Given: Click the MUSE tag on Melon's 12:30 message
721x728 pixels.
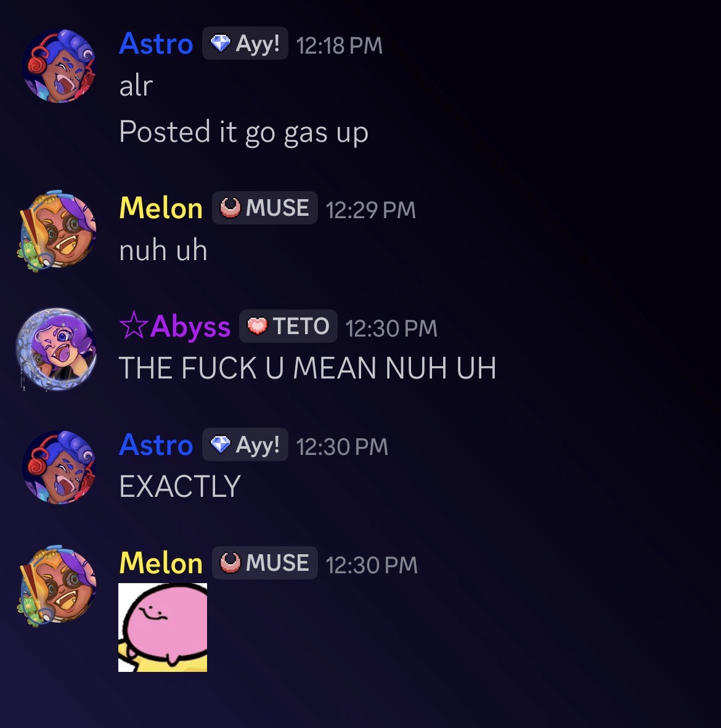Looking at the screenshot, I should [x=264, y=563].
